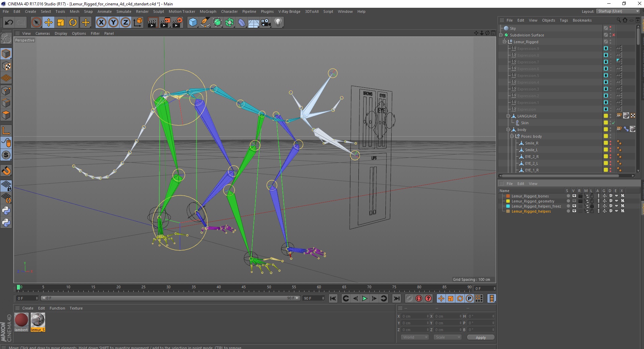644x349 pixels.
Task: Toggle visibility of Lemur_Rigged_bones layer
Action: pyautogui.click(x=574, y=196)
